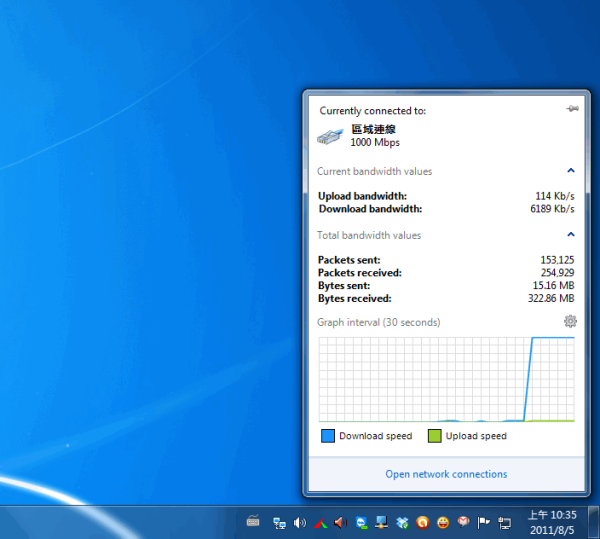Click the orange circular tray icon

coord(422,522)
